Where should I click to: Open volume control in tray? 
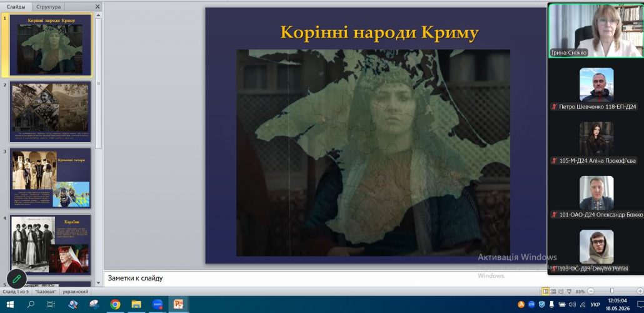[573, 304]
